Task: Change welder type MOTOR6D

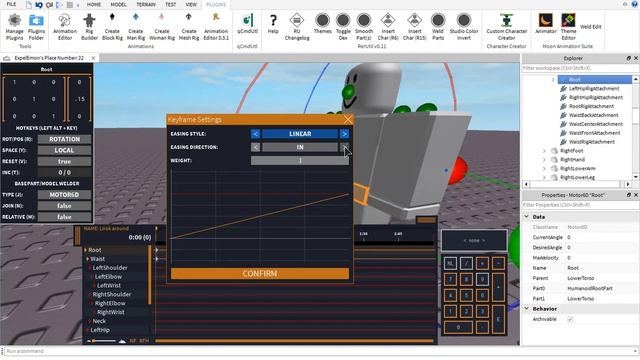Action: [x=64, y=195]
